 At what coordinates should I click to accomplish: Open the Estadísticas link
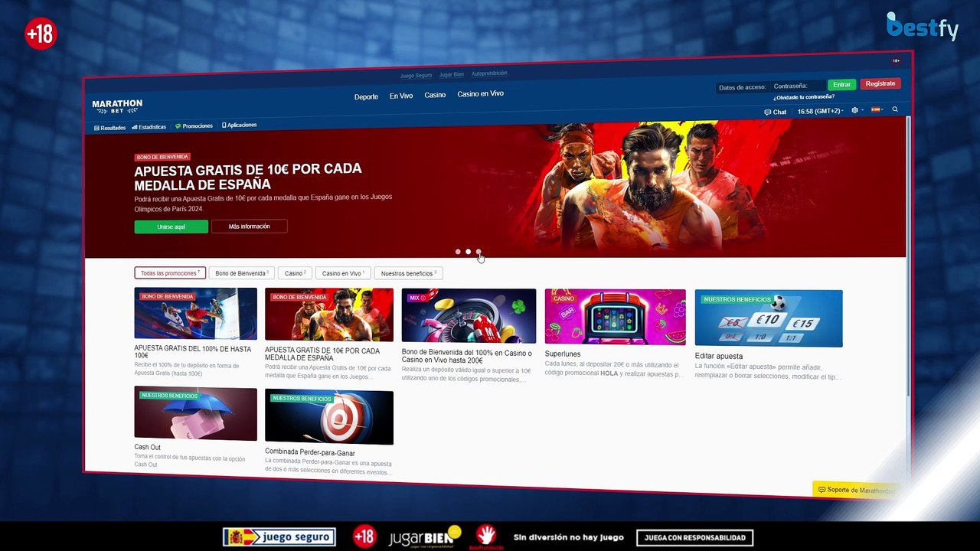pos(149,127)
